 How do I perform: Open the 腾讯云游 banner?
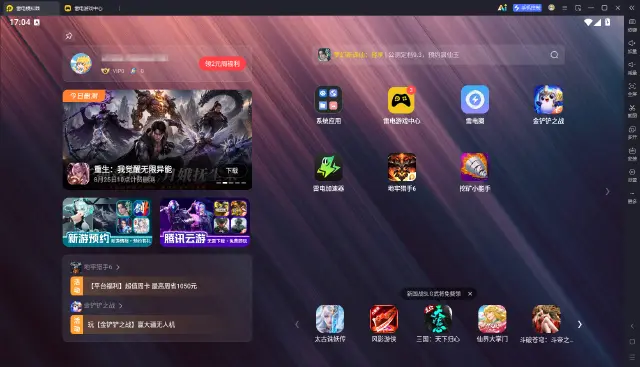pos(204,222)
